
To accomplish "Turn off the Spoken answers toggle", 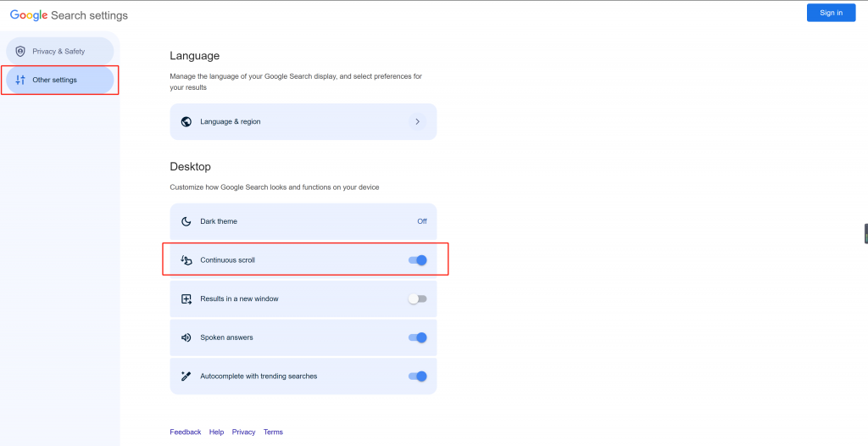I will tap(418, 337).
